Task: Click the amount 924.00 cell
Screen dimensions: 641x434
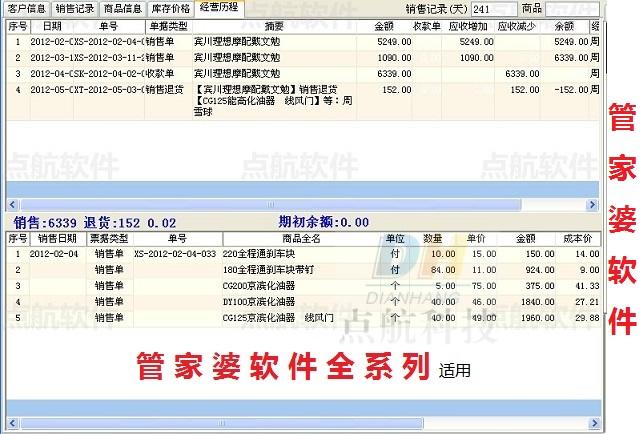Action: 540,270
